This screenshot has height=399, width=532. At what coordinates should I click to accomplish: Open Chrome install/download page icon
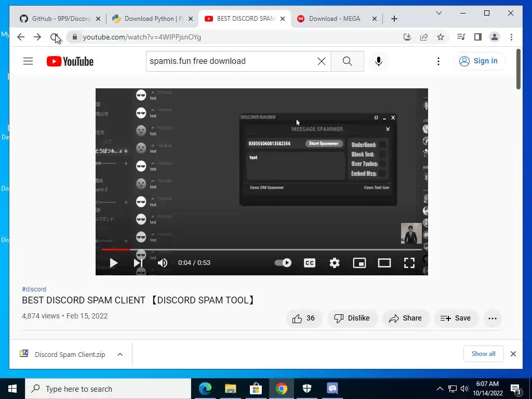(407, 37)
